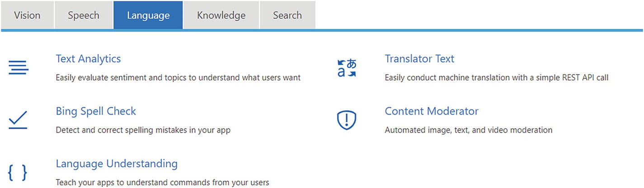This screenshot has height=188, width=644.
Task: Open the Bing Spell Check link
Action: tap(96, 111)
